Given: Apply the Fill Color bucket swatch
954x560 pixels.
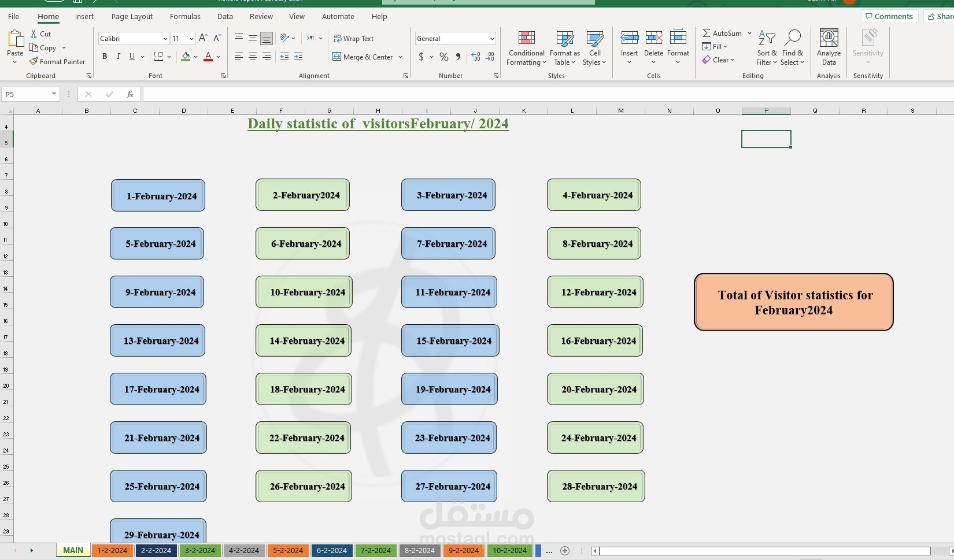Looking at the screenshot, I should click(x=186, y=57).
